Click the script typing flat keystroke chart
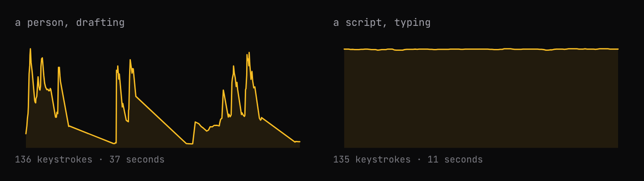Viewport: 644px width, 181px height. click(x=481, y=98)
